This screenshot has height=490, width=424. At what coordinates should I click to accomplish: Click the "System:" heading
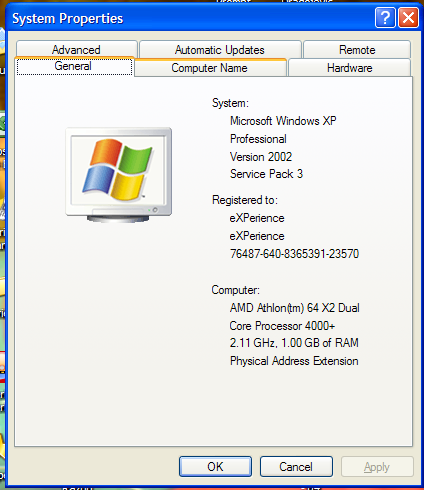[230, 103]
